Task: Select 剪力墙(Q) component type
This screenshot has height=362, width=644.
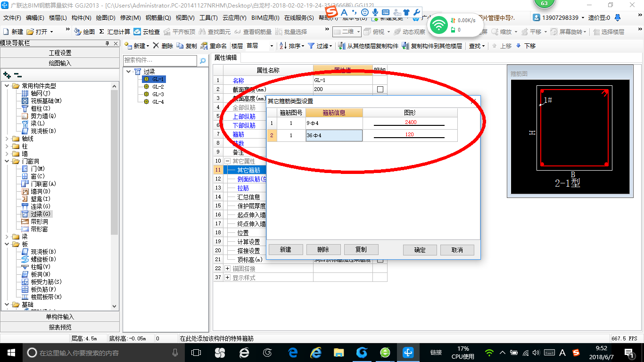Action: click(x=39, y=116)
